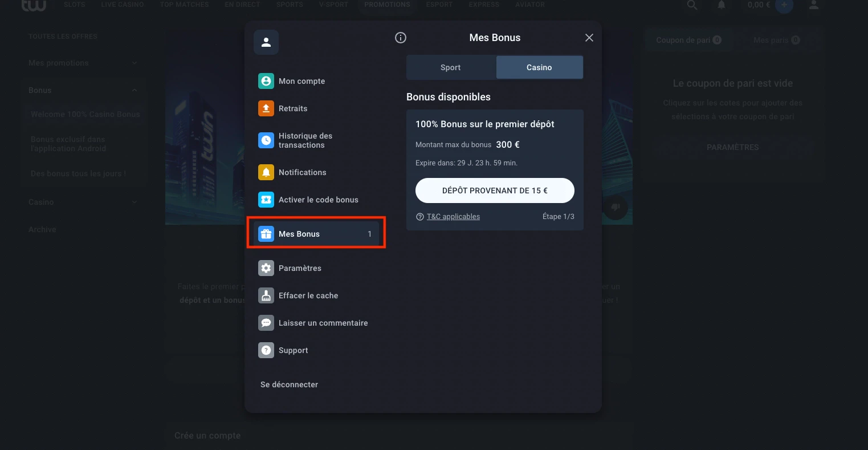Open SPORTS in the top navigation

tap(290, 5)
